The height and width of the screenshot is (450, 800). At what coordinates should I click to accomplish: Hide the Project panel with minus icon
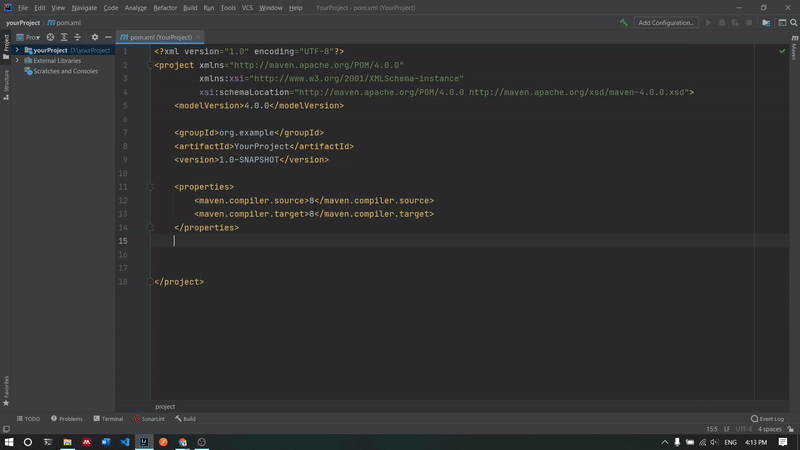[108, 37]
